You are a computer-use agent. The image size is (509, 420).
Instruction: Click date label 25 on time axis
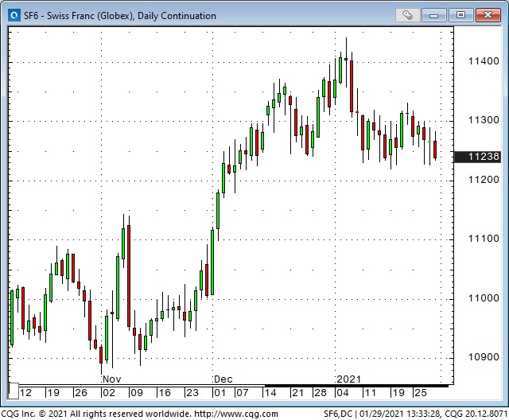click(421, 393)
